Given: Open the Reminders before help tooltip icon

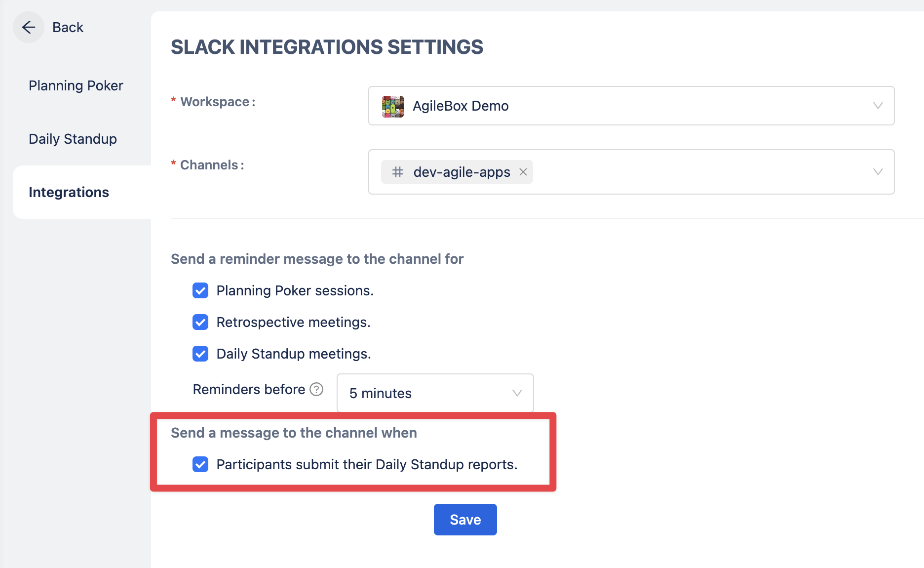Looking at the screenshot, I should point(316,390).
